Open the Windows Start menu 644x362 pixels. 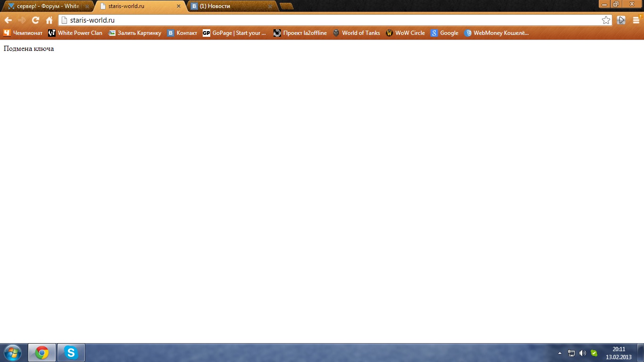pos(13,353)
